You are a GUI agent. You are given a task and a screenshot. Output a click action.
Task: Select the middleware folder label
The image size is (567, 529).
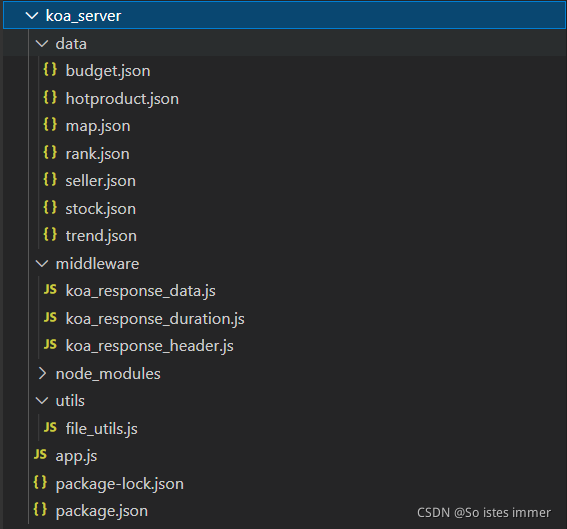pyautogui.click(x=97, y=264)
